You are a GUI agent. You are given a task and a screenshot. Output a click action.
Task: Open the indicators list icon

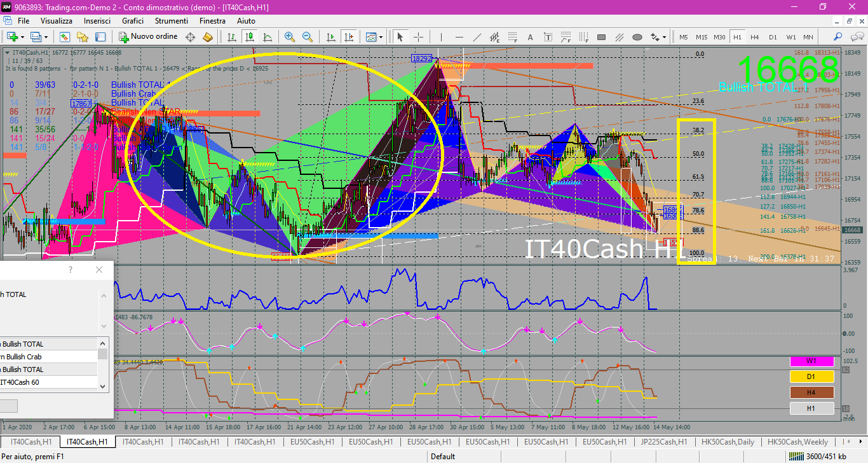point(370,37)
